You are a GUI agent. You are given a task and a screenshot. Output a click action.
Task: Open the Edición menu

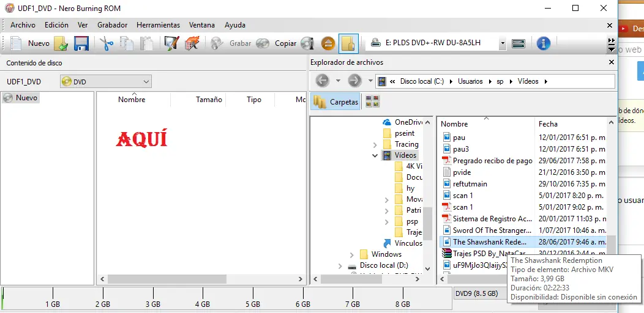[57, 25]
